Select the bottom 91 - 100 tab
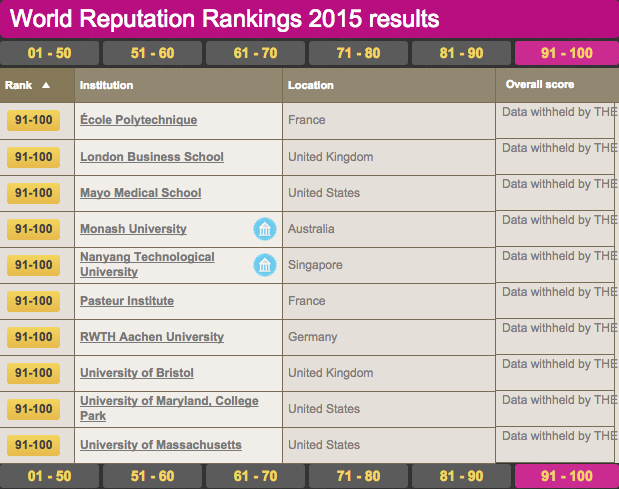Image resolution: width=619 pixels, height=489 pixels. [x=567, y=476]
